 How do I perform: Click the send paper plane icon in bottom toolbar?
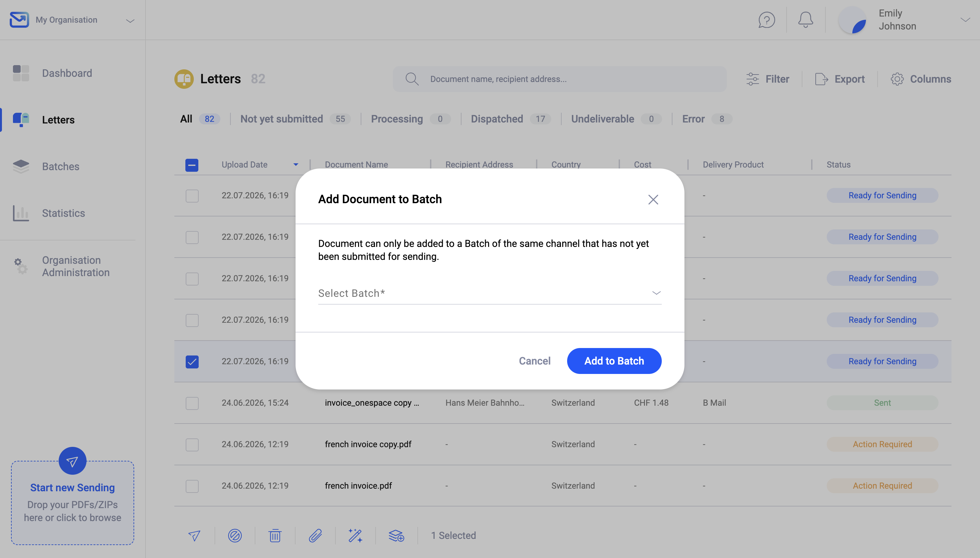coord(194,535)
